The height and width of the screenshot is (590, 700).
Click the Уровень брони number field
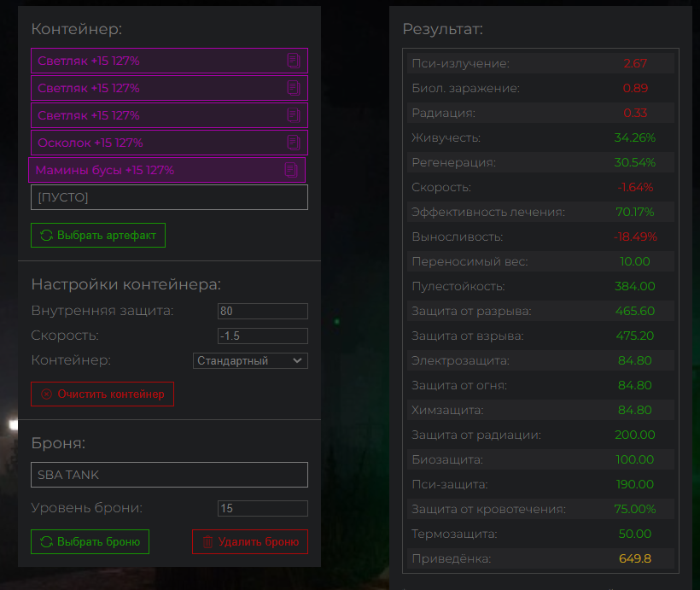click(262, 508)
